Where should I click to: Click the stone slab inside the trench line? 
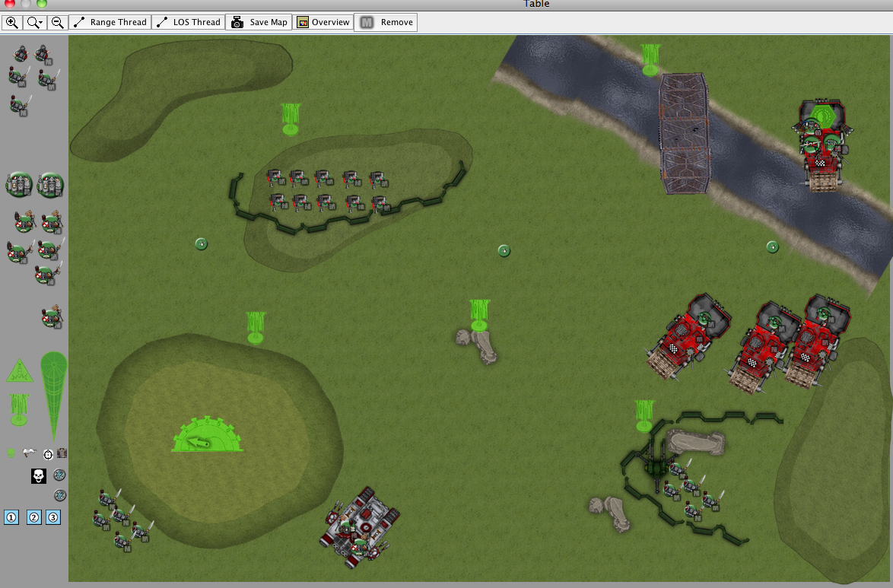[695, 442]
